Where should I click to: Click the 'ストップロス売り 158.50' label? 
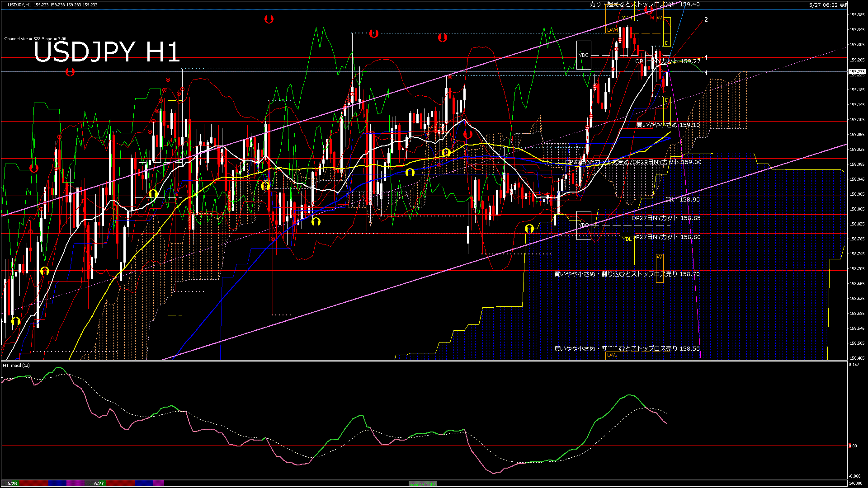pos(665,349)
